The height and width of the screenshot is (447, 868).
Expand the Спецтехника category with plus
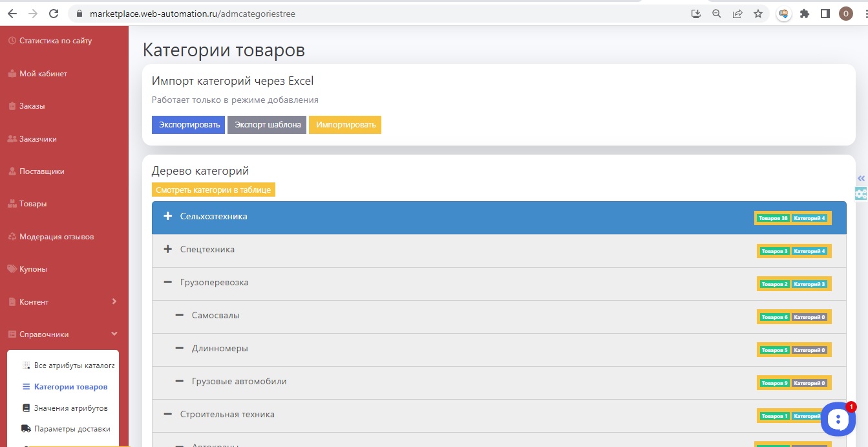point(168,250)
